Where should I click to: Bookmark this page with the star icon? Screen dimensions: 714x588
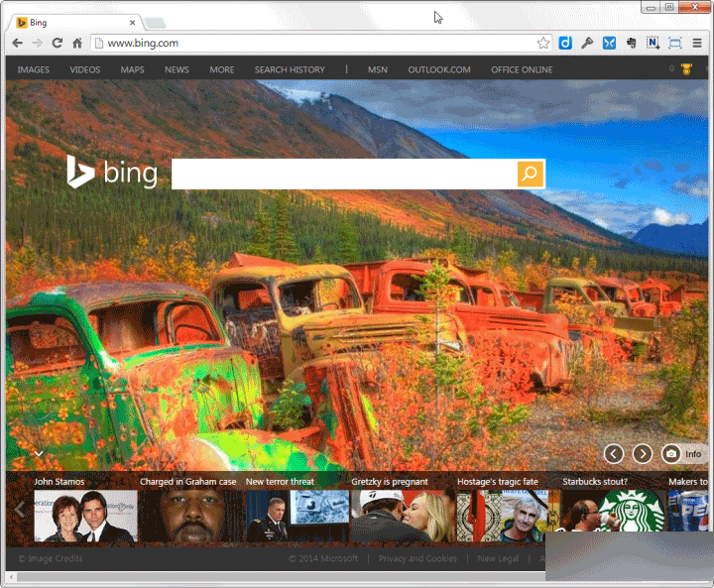[x=542, y=44]
